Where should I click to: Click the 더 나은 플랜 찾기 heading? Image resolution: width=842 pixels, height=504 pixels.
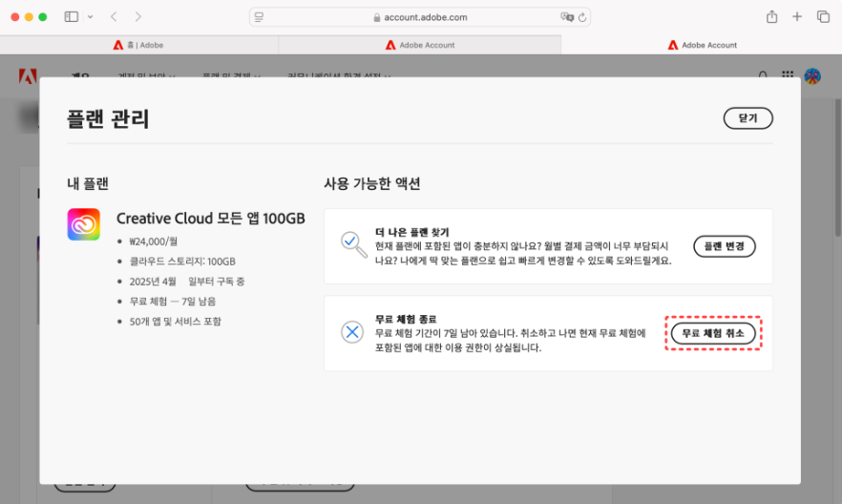point(411,232)
